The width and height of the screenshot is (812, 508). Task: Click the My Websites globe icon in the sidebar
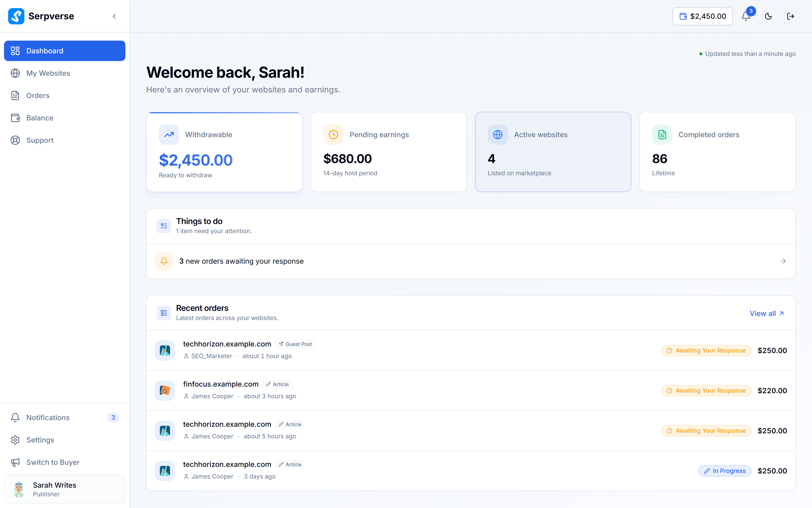click(15, 73)
